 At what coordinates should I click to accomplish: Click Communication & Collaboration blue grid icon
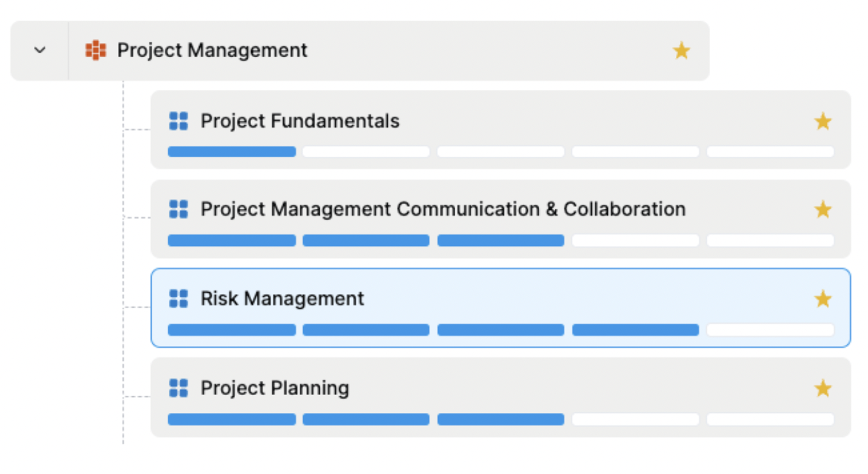tap(178, 209)
